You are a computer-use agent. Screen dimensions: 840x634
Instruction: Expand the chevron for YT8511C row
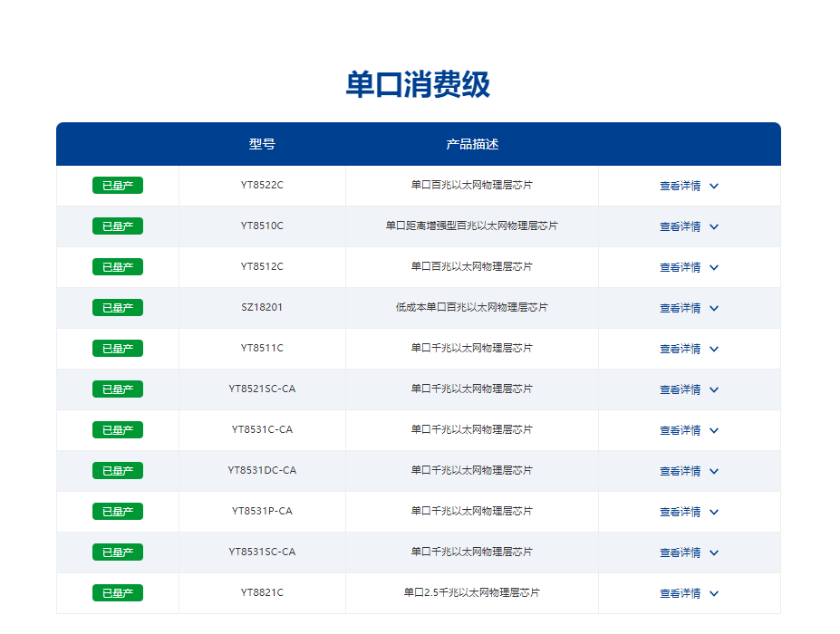pos(713,349)
